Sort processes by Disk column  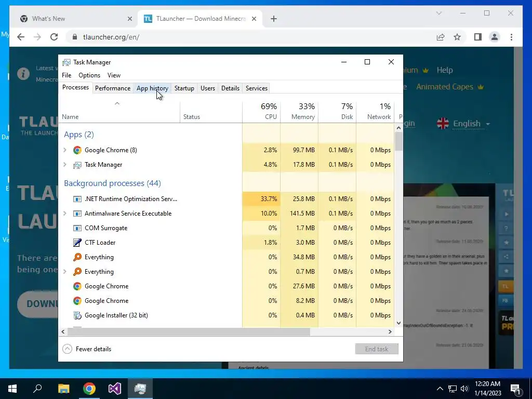337,112
